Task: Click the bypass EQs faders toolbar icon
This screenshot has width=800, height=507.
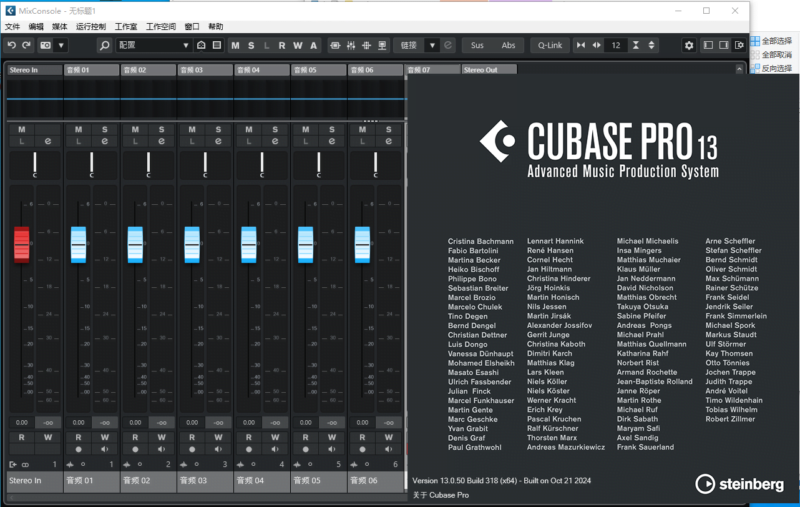Action: [351, 45]
